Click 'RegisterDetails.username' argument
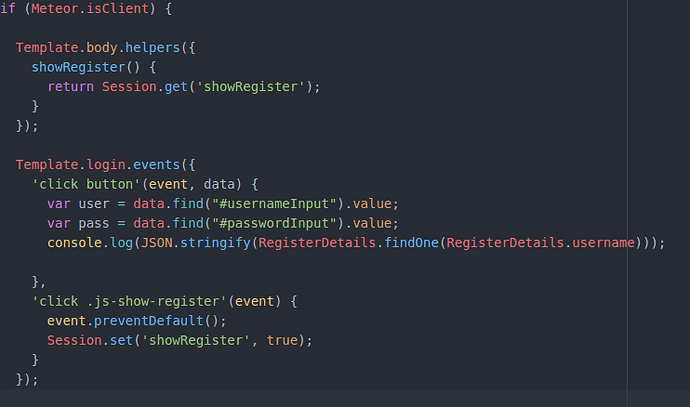The height and width of the screenshot is (407, 690). (x=541, y=243)
